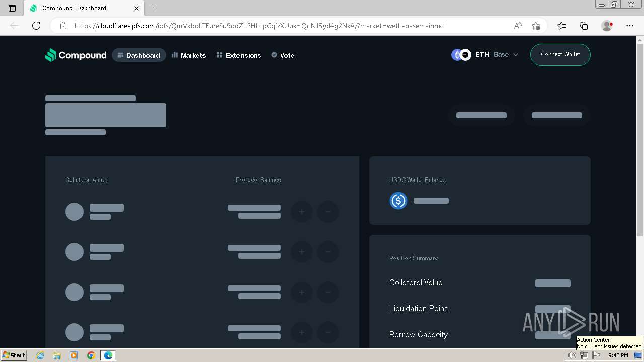Open the Dashboard tab
The height and width of the screenshot is (362, 644).
(x=139, y=55)
